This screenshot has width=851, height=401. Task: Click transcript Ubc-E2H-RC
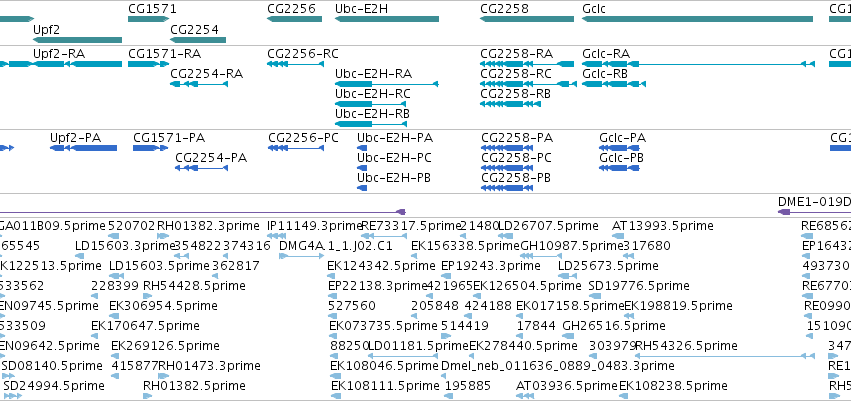(373, 94)
